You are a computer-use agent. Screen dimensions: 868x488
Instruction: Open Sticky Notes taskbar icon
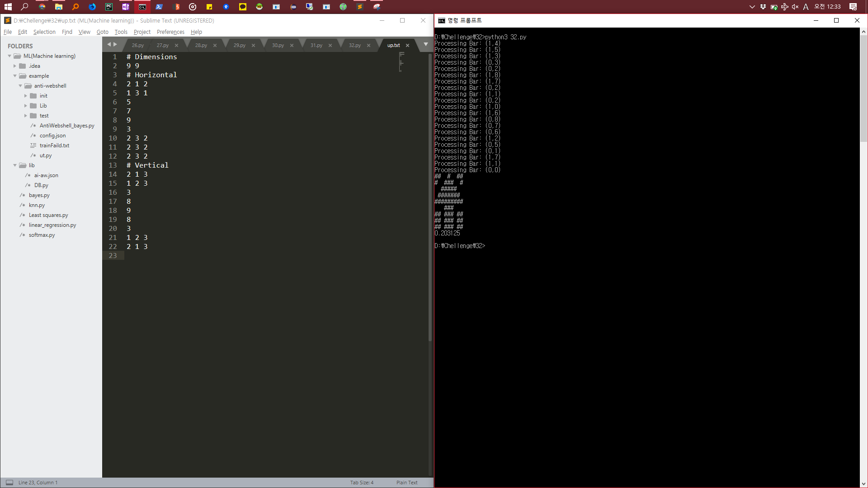pos(209,7)
